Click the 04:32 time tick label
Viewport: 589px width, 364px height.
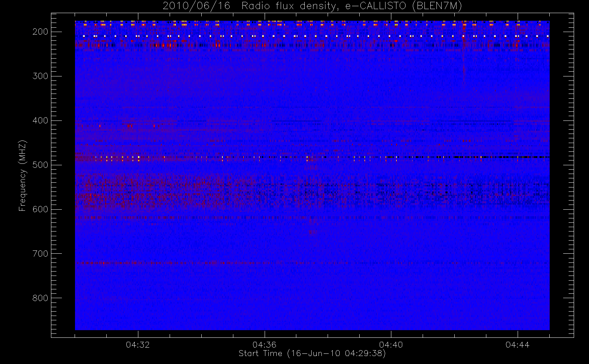138,345
